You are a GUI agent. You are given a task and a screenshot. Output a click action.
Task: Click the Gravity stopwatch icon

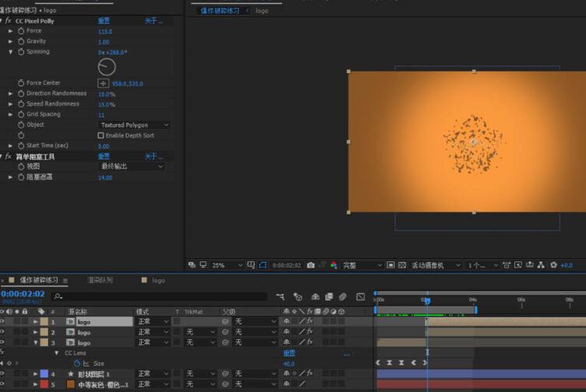[21, 41]
